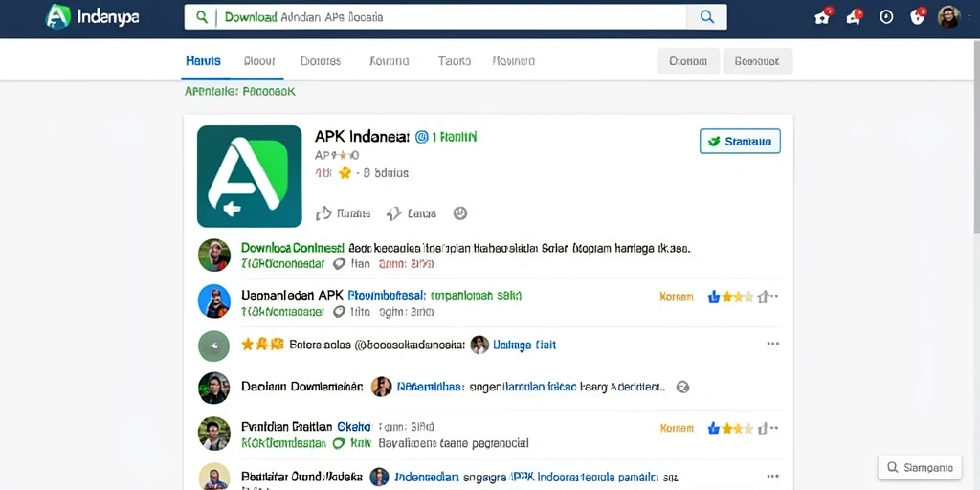The height and width of the screenshot is (490, 980).
Task: Open avatar of Daoioan Dowmlaneken row
Action: pyautogui.click(x=214, y=389)
